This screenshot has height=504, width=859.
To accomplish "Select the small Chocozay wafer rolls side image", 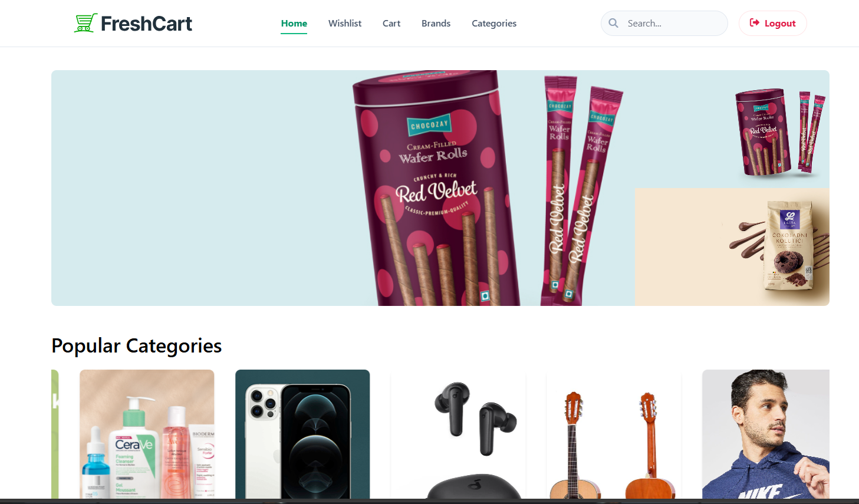I will tap(732, 129).
